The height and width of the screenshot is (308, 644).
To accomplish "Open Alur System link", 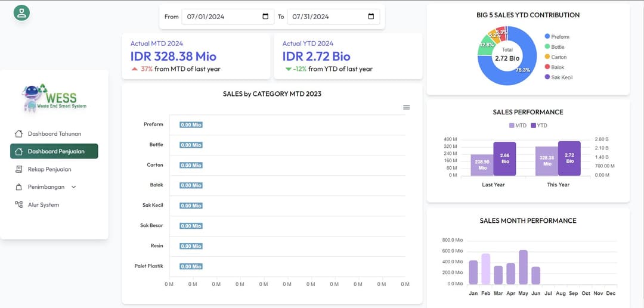I will [x=44, y=205].
